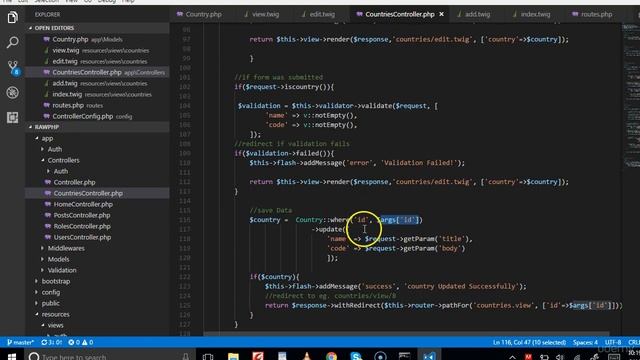
Task: Open the errors and warnings indicator
Action: [x=80, y=342]
